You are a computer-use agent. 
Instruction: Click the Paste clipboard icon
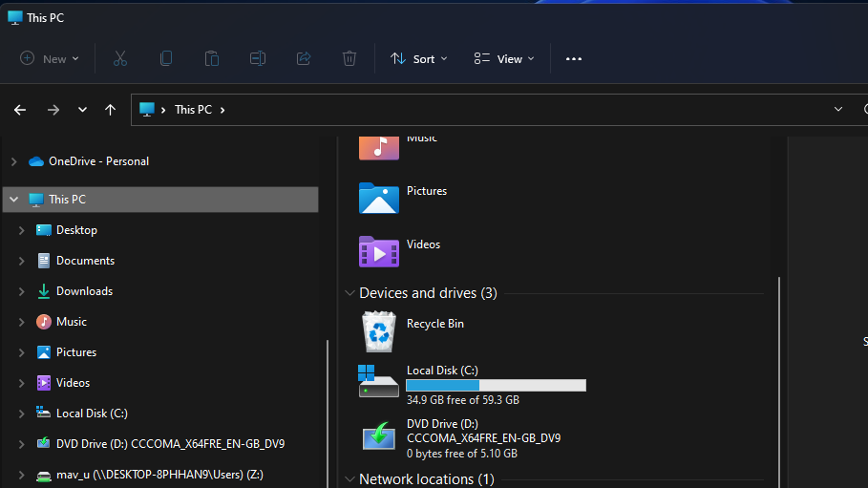[212, 58]
